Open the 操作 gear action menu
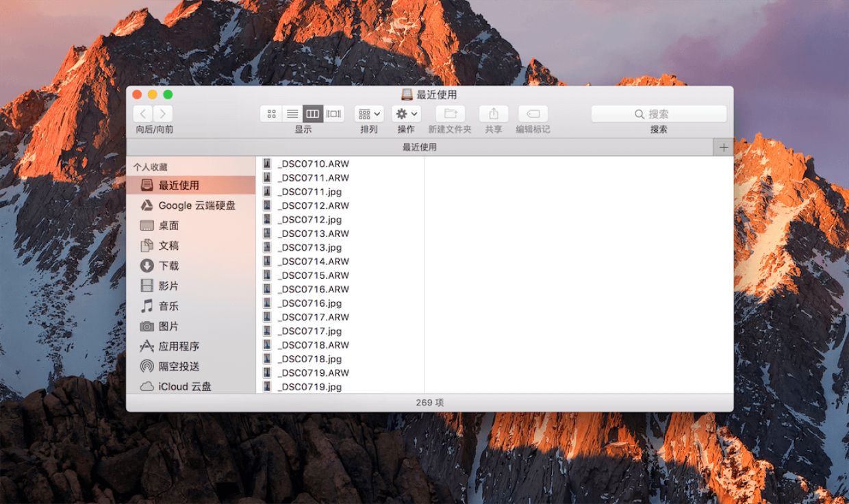The height and width of the screenshot is (504, 849). (406, 114)
